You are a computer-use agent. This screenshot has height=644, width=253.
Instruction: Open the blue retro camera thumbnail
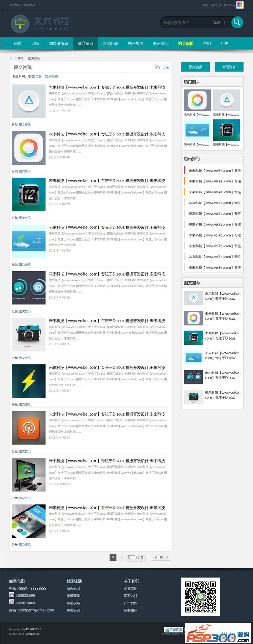point(29,334)
